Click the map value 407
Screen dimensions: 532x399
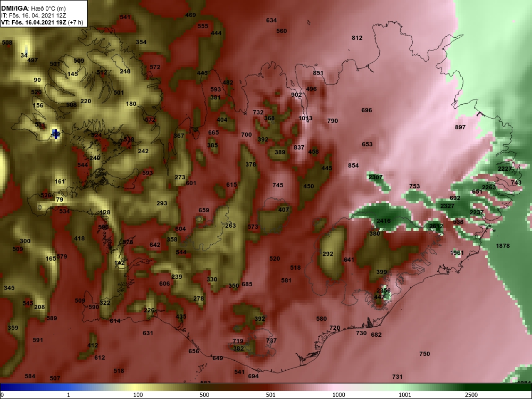point(284,210)
